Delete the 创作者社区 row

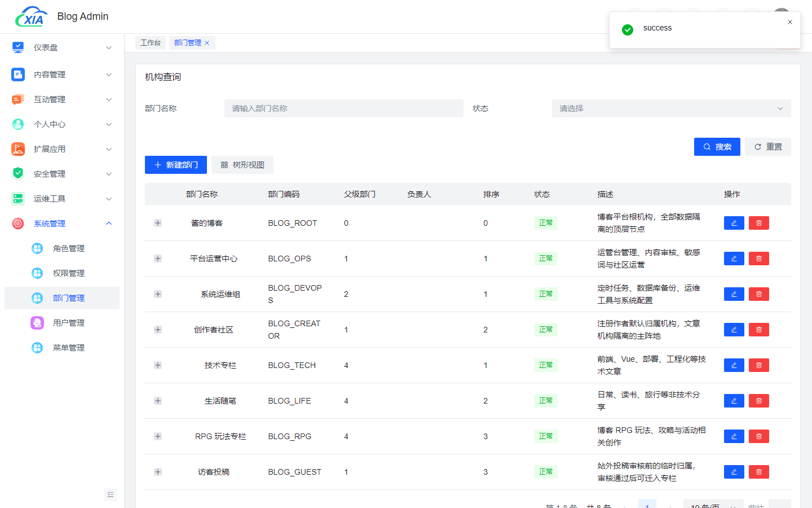[x=759, y=330]
